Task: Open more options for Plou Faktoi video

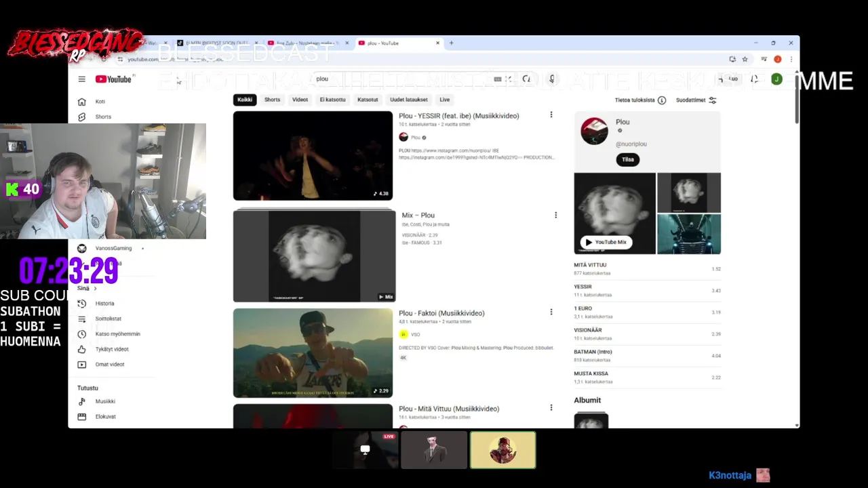Action: coord(551,312)
